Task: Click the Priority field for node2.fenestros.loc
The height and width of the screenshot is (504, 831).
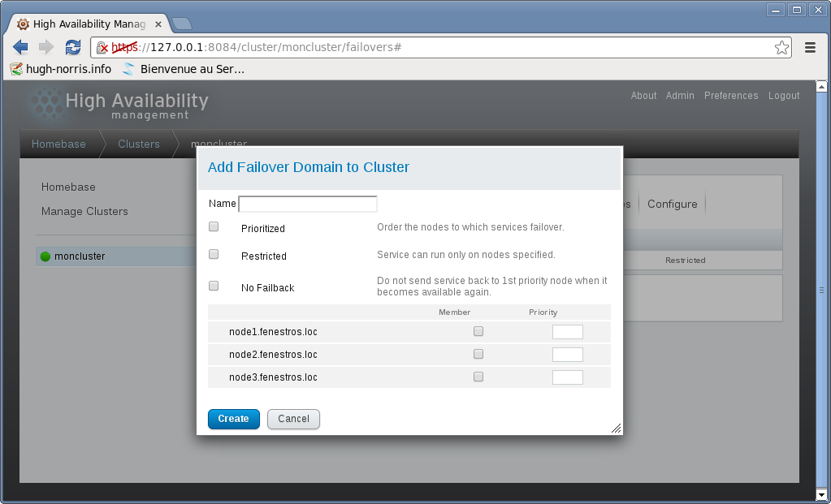Action: [x=567, y=355]
